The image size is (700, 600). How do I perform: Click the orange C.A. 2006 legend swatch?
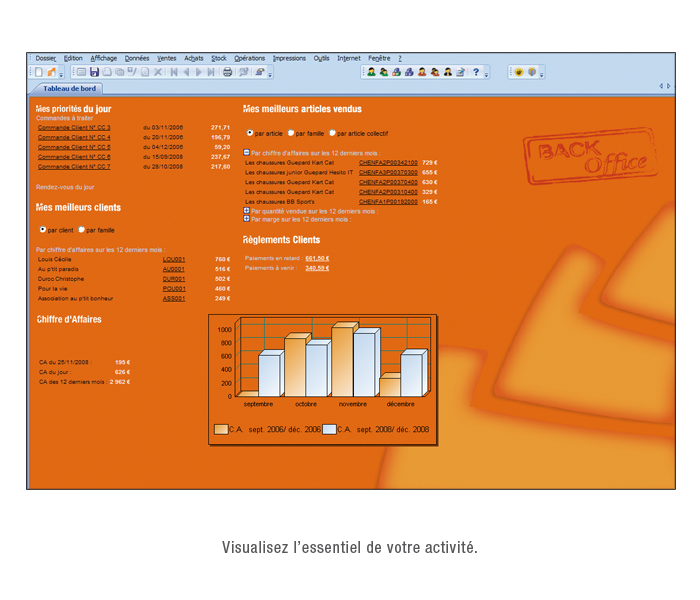[220, 429]
